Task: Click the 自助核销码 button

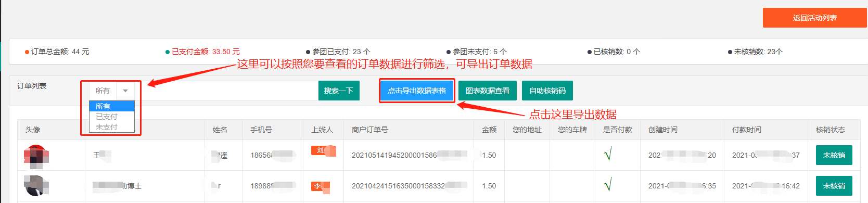Action: click(547, 91)
